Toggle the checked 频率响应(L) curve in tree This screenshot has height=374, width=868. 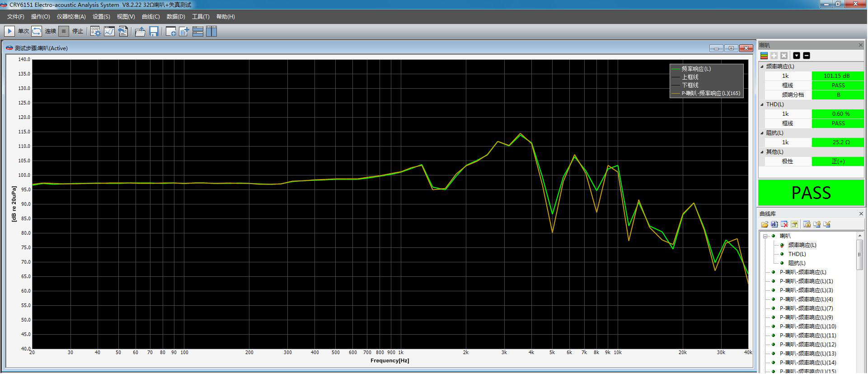coord(782,245)
